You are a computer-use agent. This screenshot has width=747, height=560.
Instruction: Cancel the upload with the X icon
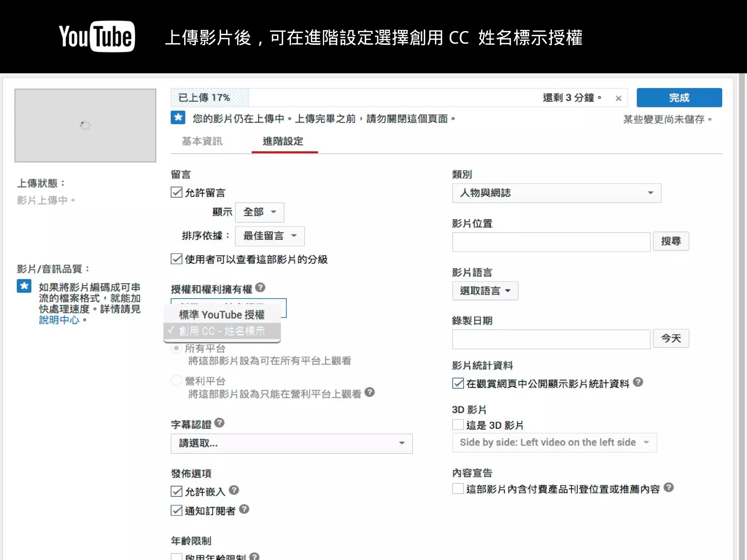(618, 98)
